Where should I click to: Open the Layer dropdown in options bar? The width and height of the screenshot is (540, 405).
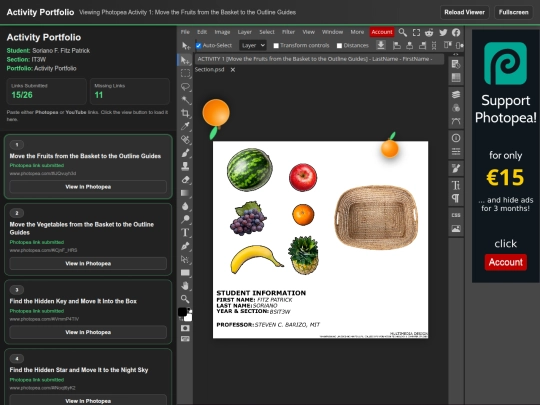[253, 45]
